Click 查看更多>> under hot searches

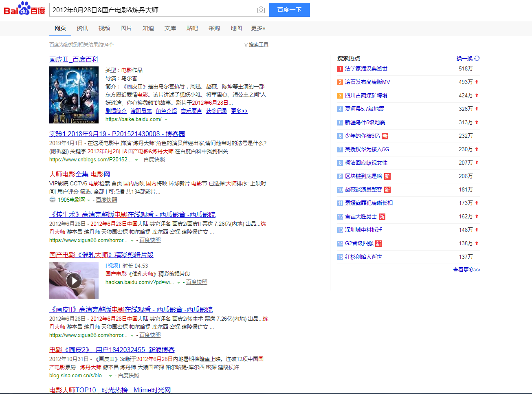pyautogui.click(x=466, y=270)
